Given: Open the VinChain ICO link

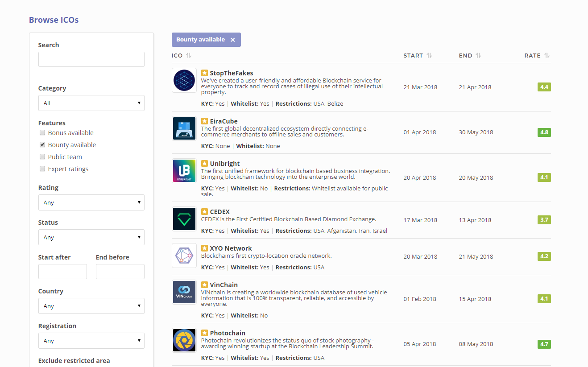Looking at the screenshot, I should (224, 285).
